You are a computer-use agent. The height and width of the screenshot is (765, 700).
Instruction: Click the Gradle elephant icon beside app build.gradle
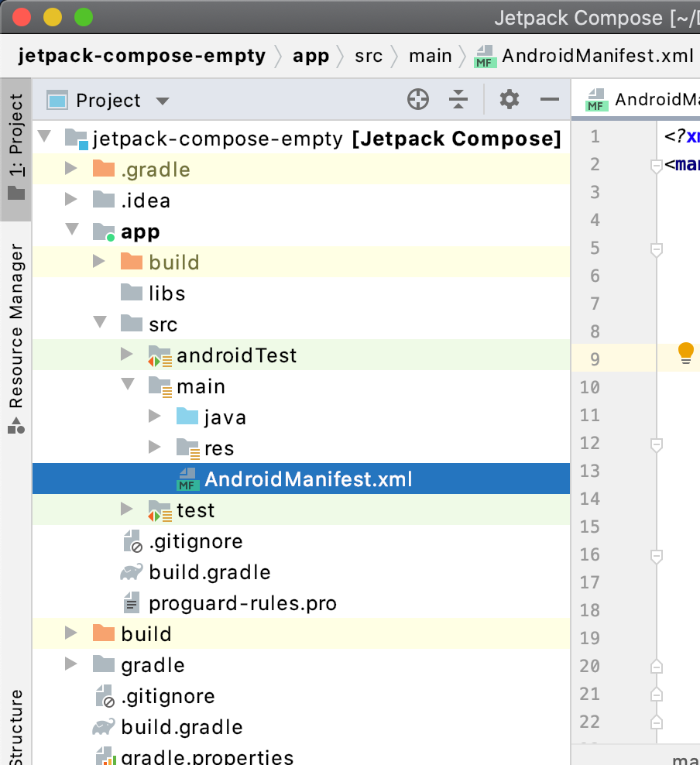point(131,571)
